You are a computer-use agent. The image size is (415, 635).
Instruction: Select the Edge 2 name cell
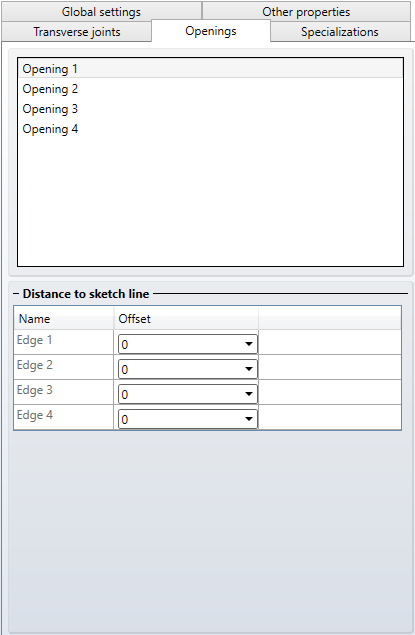(x=64, y=367)
